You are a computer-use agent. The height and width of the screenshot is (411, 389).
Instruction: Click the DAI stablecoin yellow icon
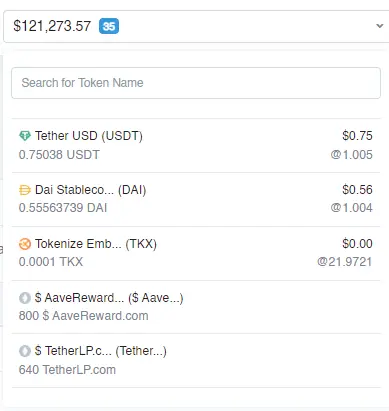pos(25,190)
